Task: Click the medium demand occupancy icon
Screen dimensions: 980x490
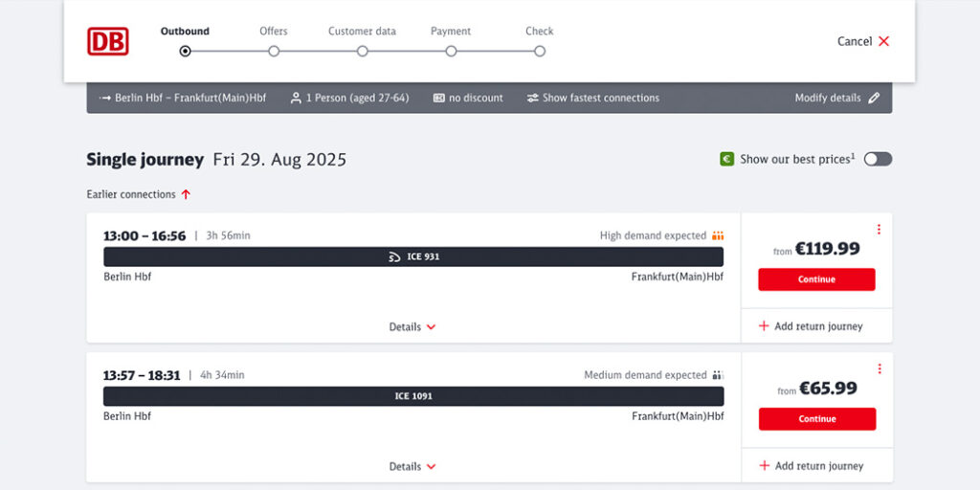Action: (x=718, y=375)
